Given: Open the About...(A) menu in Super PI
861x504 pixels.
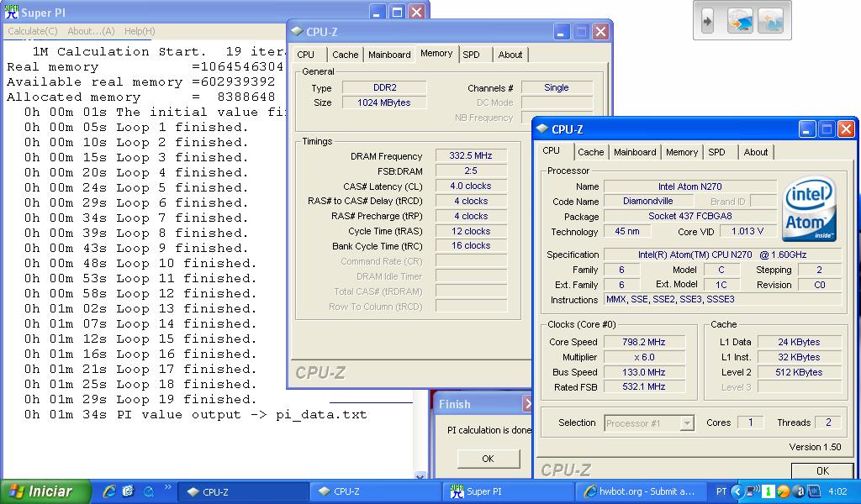Looking at the screenshot, I should point(91,31).
